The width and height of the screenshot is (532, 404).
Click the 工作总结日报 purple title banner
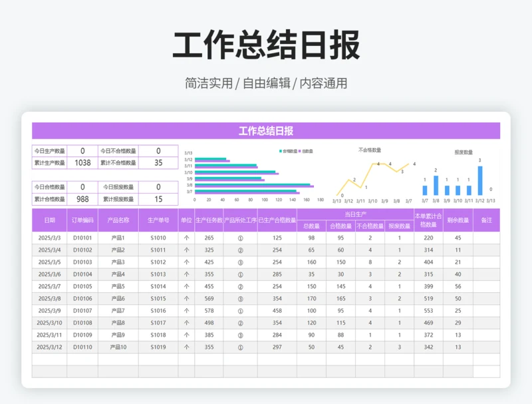coord(266,131)
